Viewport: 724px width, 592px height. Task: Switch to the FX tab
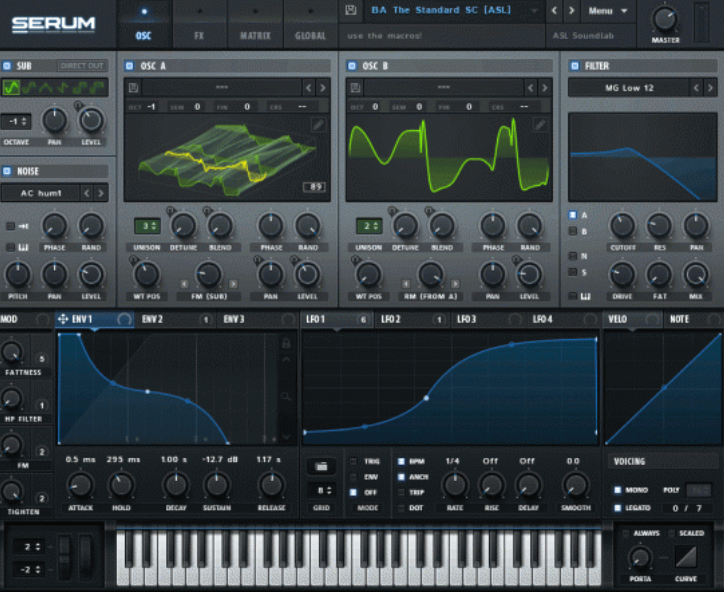tap(199, 35)
